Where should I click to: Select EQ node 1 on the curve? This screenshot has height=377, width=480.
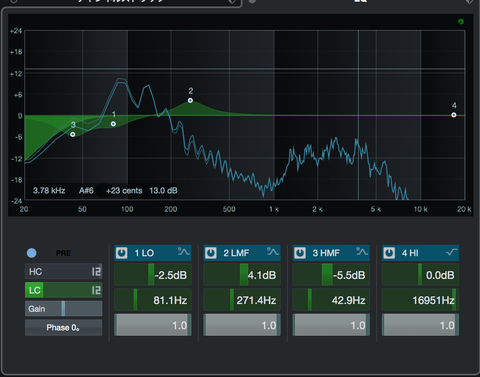click(x=113, y=124)
